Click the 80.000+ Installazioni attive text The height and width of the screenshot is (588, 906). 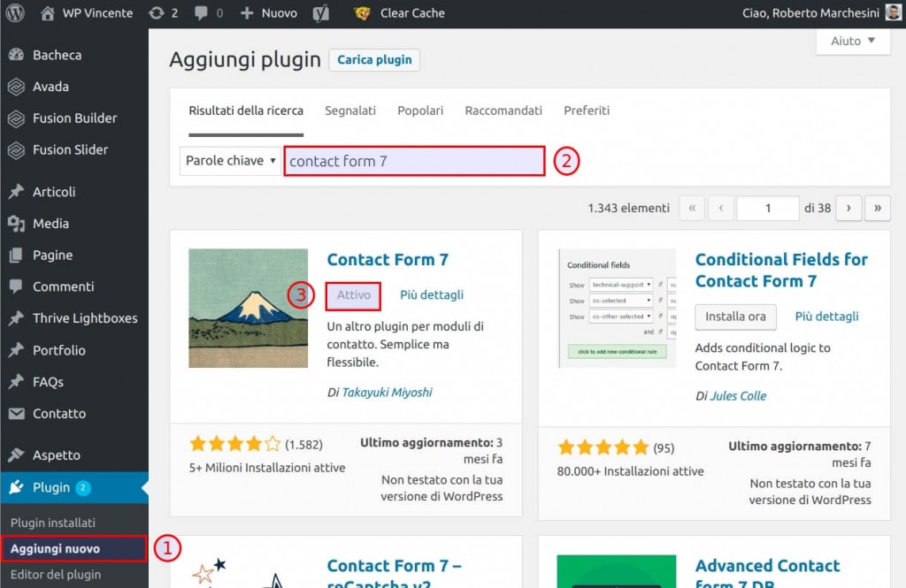(x=630, y=471)
